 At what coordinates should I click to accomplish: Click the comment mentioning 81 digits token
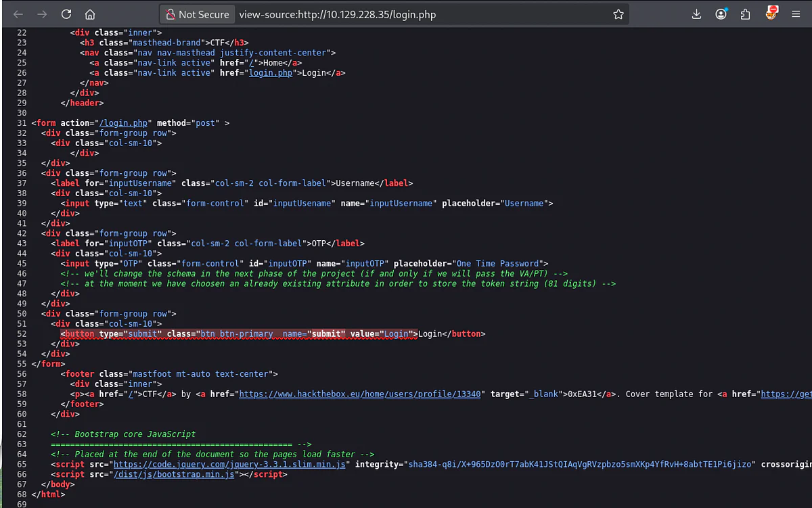click(x=338, y=283)
